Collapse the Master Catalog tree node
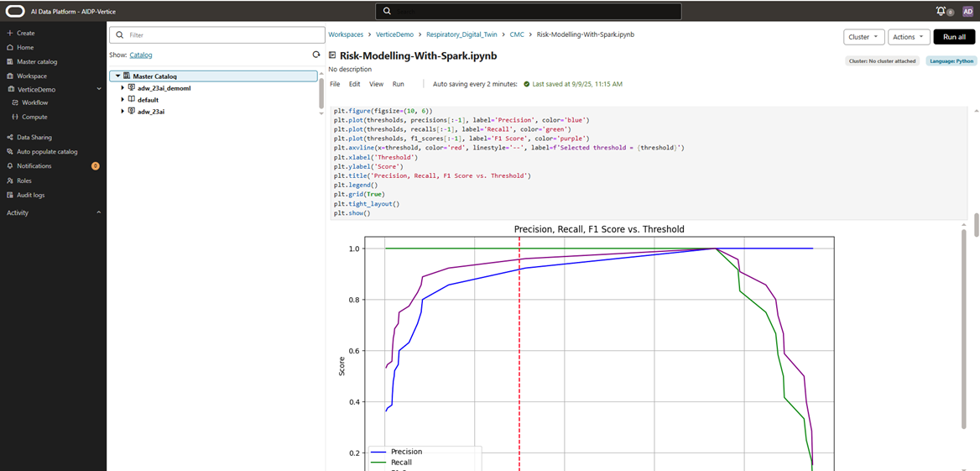The image size is (980, 471). (117, 76)
